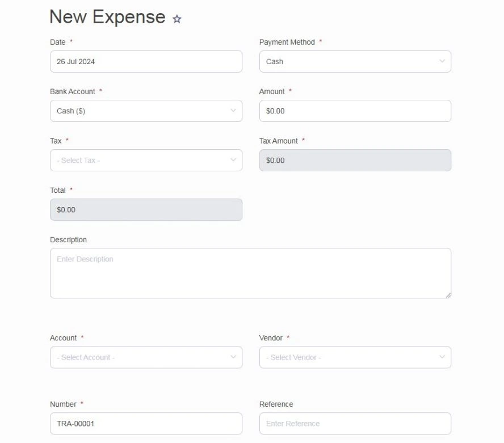Click the Date field showing 26 Jul 2024

tap(146, 61)
